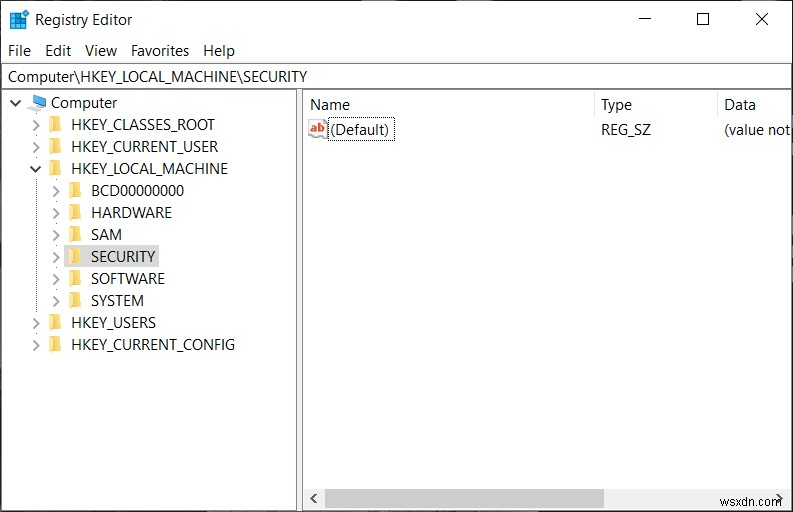Expand the HKEY_CURRENT_CONFIG chevron
The image size is (793, 512).
pos(36,345)
